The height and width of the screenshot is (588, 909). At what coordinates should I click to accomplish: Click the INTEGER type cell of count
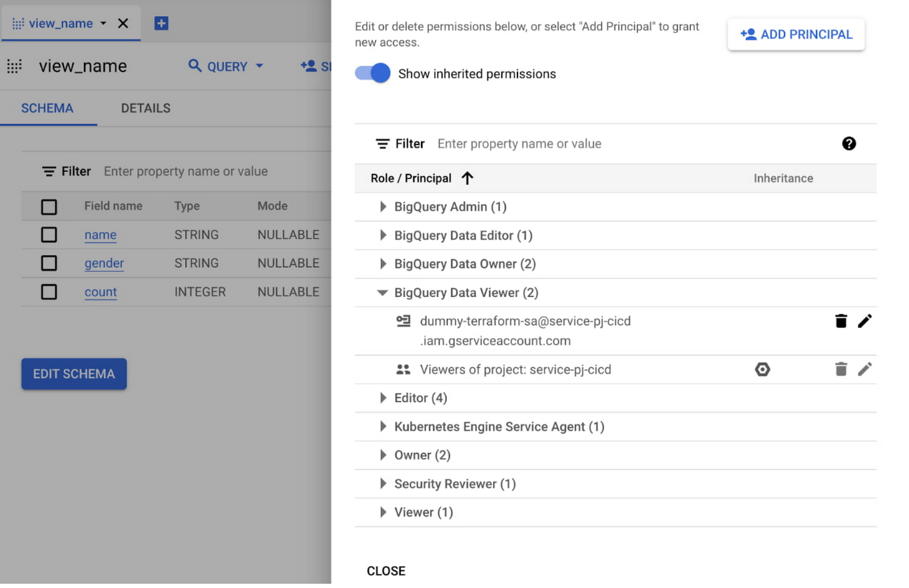(x=200, y=292)
